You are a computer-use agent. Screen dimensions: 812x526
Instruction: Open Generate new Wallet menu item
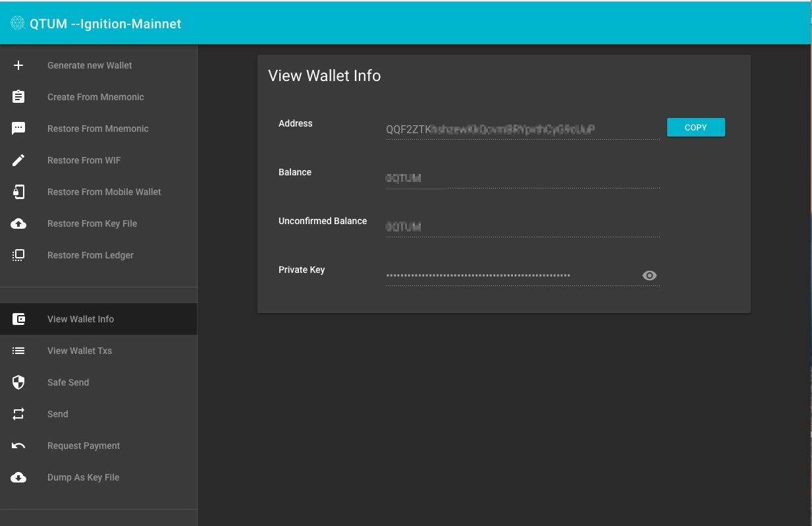[98, 65]
